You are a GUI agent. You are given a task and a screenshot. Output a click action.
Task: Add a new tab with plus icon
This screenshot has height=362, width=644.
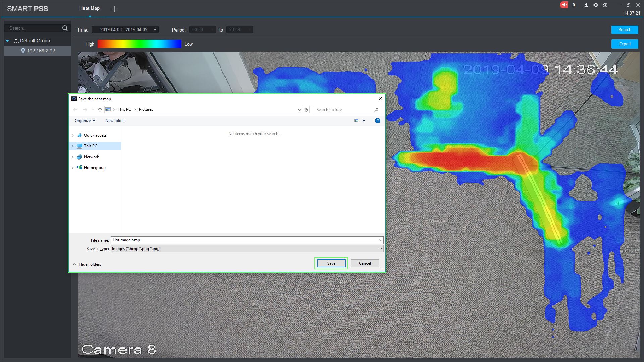115,9
